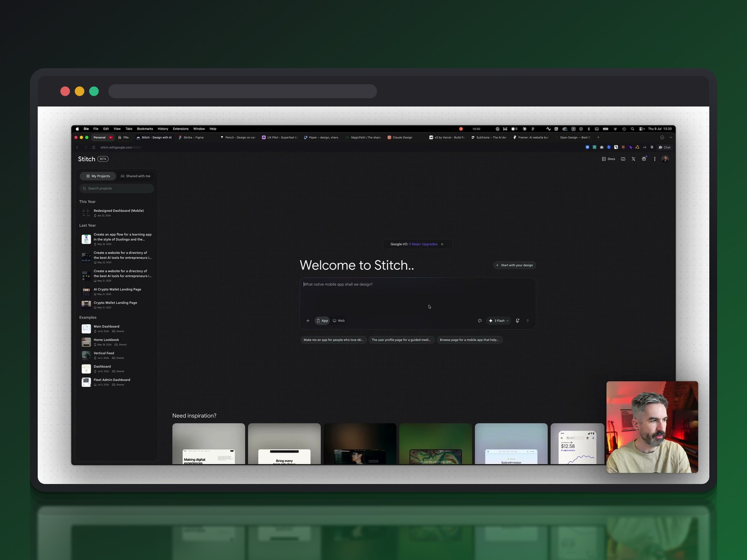Dismiss the Google I/O announcement banner
This screenshot has width=747, height=560.
442,244
